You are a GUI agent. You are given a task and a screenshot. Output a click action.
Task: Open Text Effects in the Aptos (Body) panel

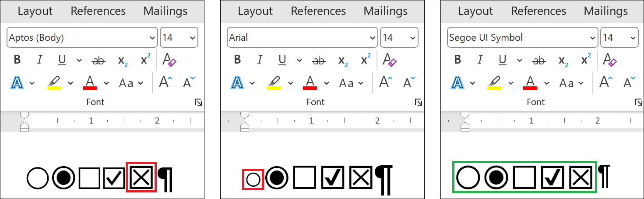click(18, 82)
